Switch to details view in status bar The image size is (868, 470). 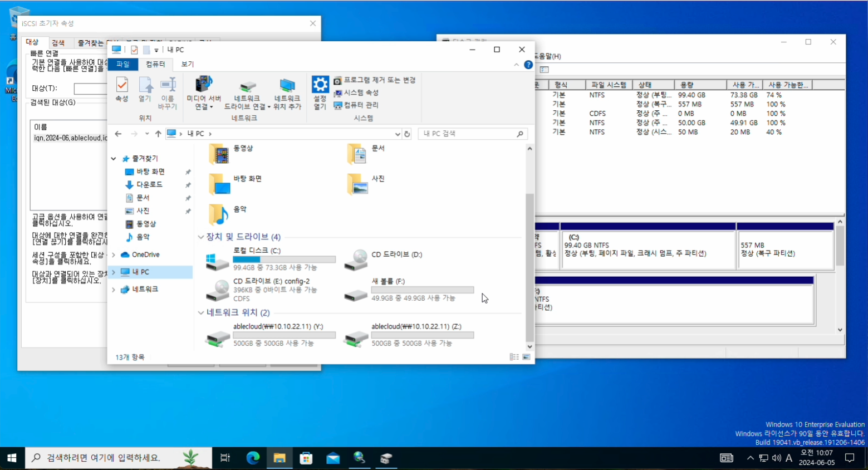click(x=514, y=357)
